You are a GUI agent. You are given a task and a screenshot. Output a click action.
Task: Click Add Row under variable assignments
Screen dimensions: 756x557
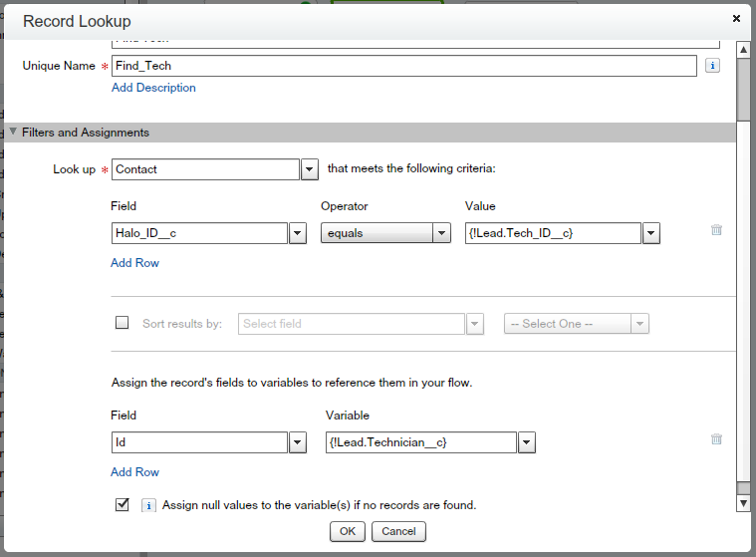(134, 472)
